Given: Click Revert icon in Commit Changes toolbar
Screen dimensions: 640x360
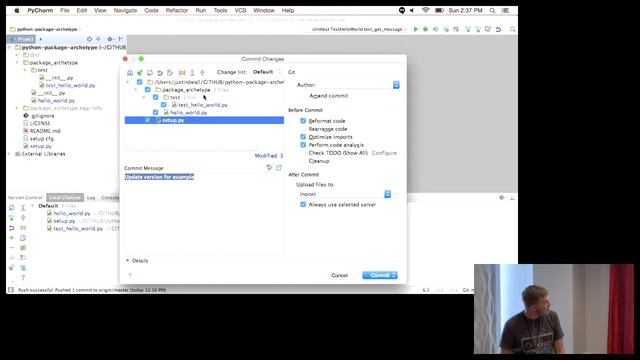Looking at the screenshot, I should click(x=160, y=73).
